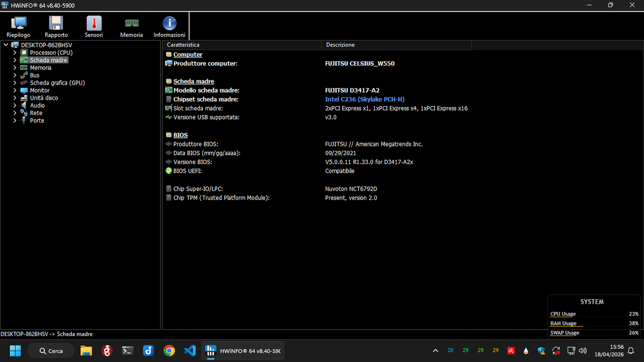Viewport: 644px width, 362px height.
Task: Click the Caratteristica column header
Action: (x=243, y=45)
